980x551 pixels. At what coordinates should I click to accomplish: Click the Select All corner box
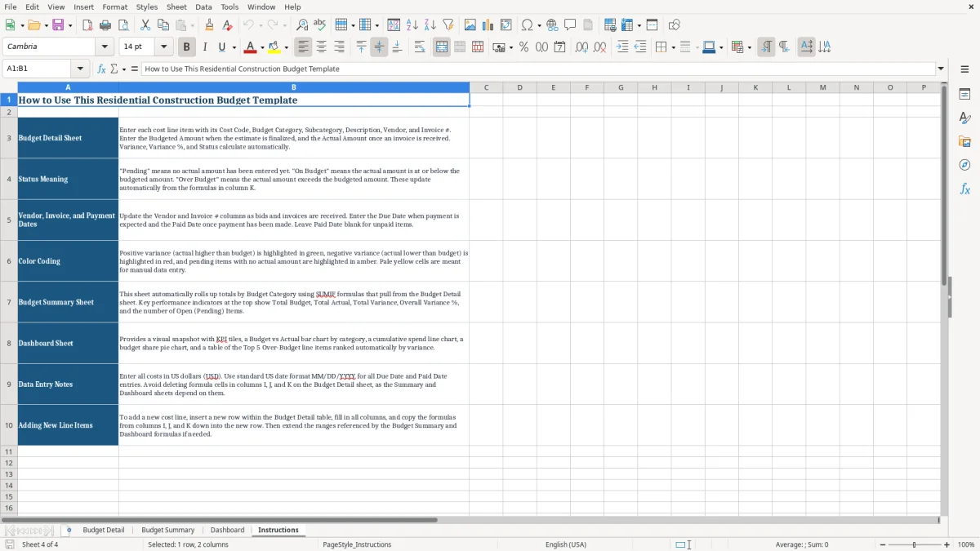pyautogui.click(x=9, y=87)
